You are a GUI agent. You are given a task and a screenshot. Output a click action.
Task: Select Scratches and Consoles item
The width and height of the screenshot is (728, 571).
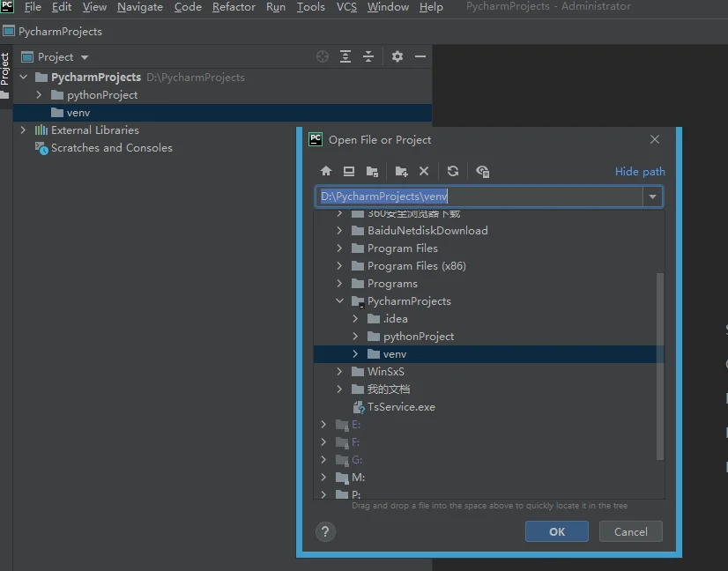[111, 148]
